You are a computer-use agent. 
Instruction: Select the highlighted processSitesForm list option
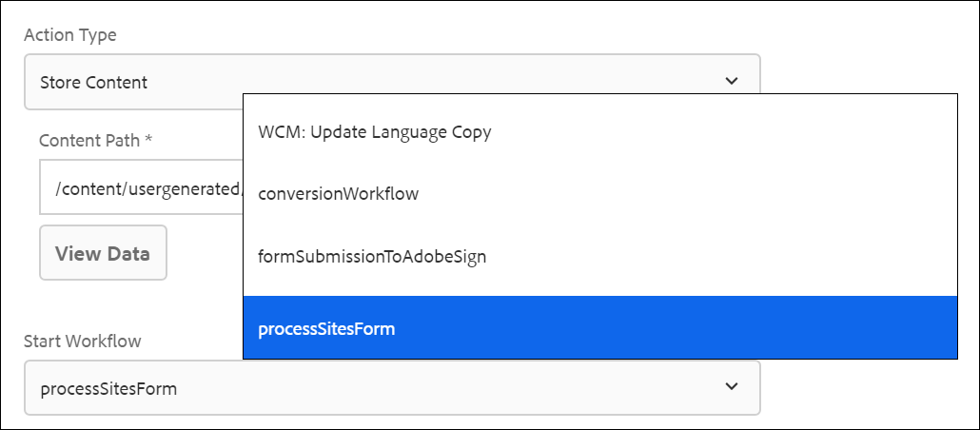[326, 329]
